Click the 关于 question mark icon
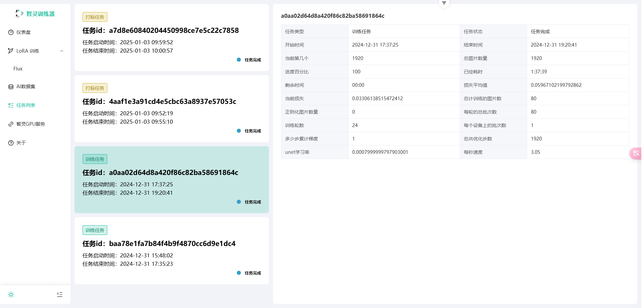Screen dimensions: 644x308 (x=11, y=143)
